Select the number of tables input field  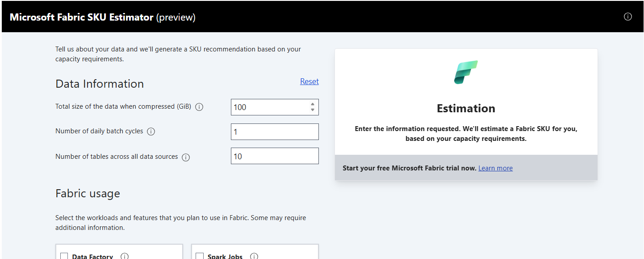coord(275,156)
